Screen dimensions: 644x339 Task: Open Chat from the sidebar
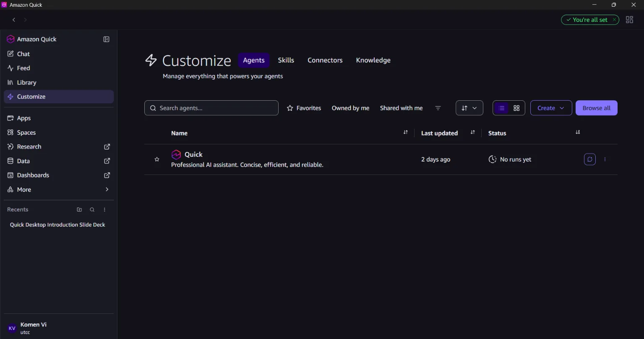[x=59, y=54]
